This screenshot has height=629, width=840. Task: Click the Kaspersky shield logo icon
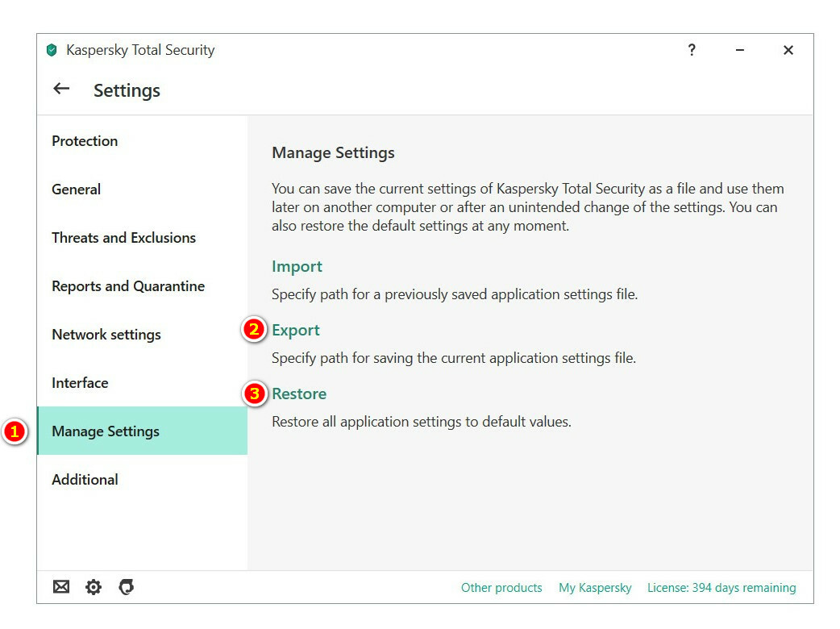52,50
